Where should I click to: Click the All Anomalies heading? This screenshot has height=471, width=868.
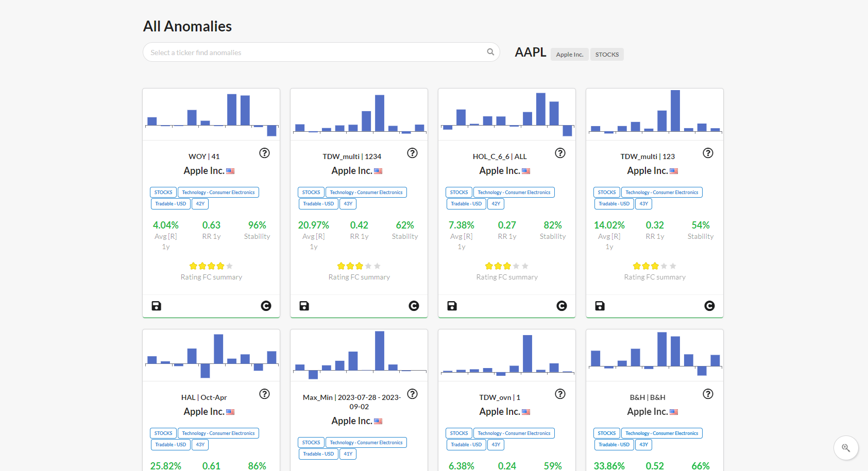pyautogui.click(x=188, y=26)
